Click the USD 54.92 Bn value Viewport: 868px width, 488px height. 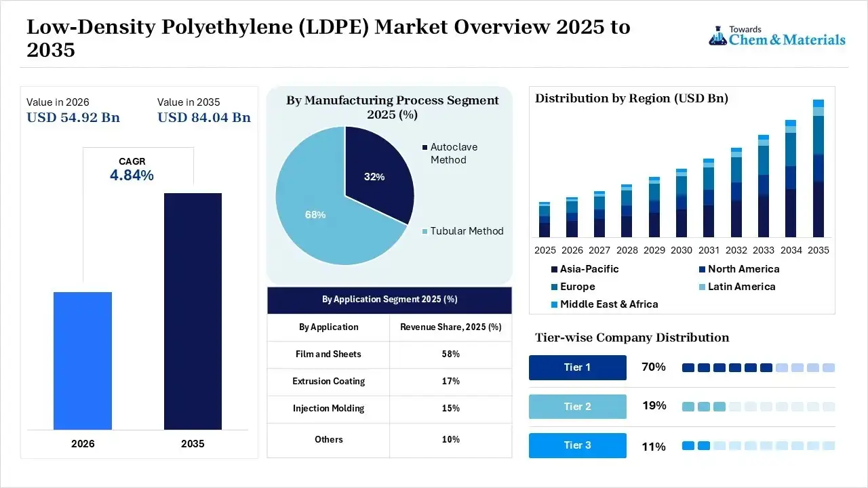coord(73,117)
